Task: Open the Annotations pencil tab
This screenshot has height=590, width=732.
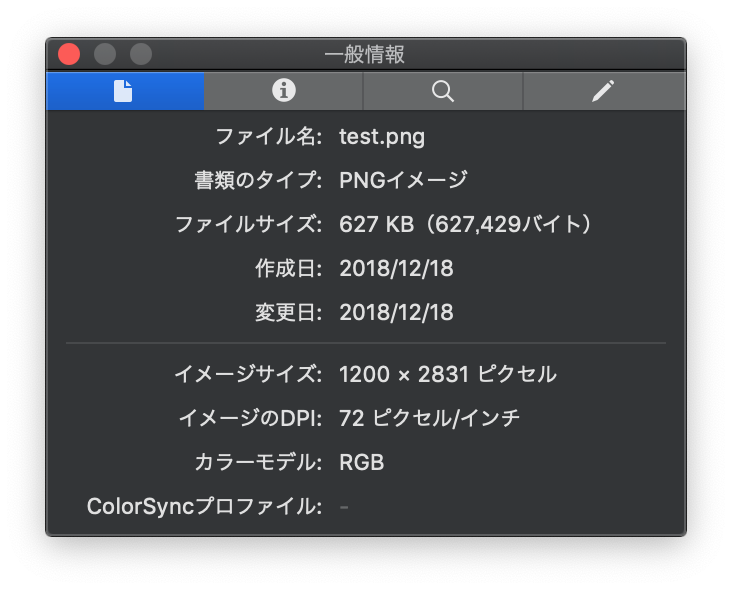Action: click(604, 91)
